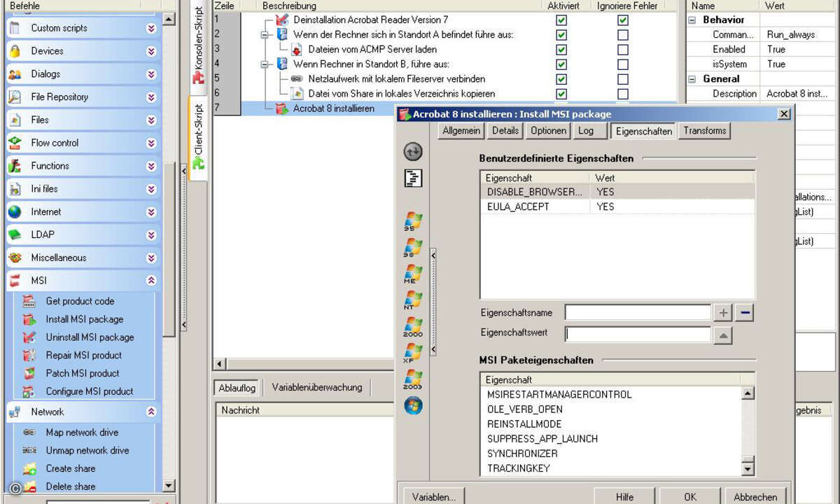Click the LDAP book icon

pos(15,235)
